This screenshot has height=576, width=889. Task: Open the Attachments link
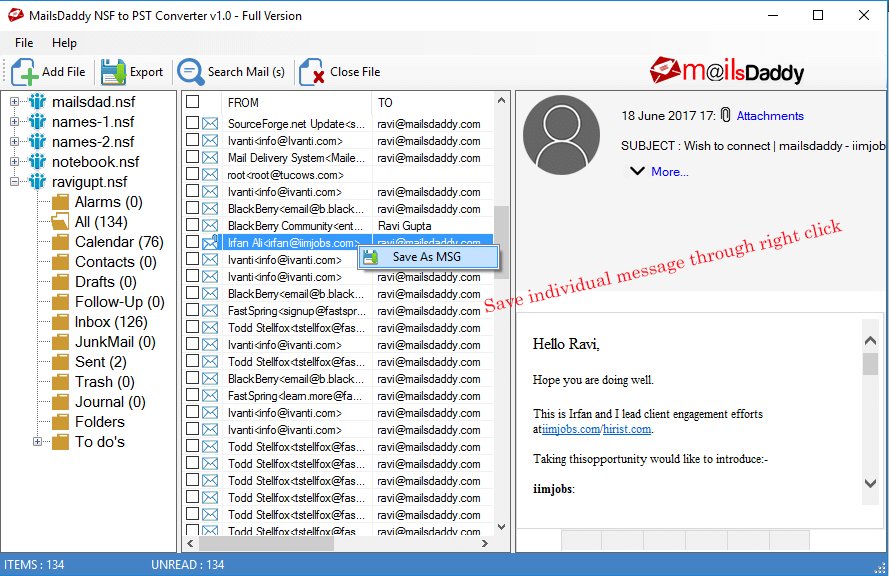pyautogui.click(x=770, y=116)
